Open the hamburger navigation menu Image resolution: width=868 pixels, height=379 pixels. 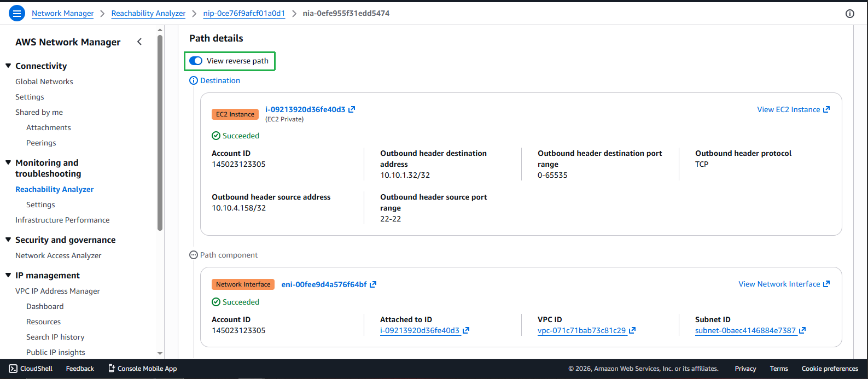[x=17, y=14]
